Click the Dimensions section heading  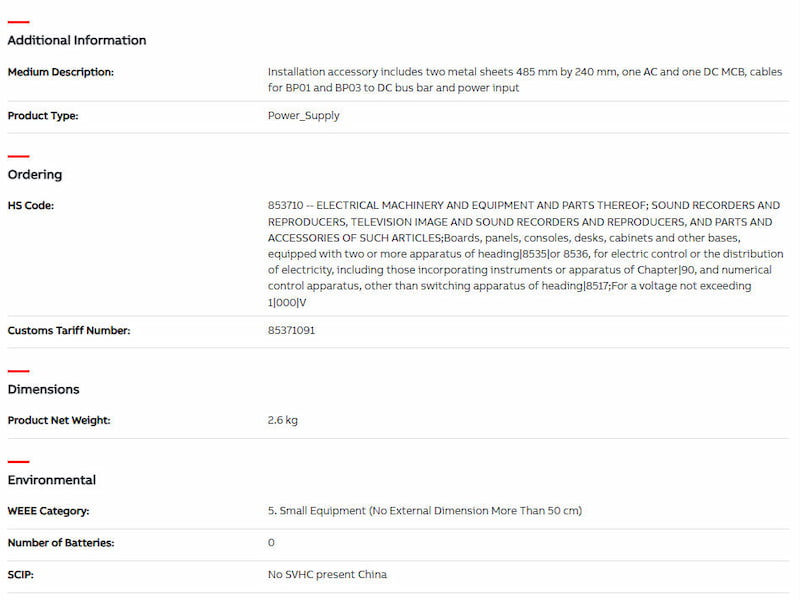(44, 389)
